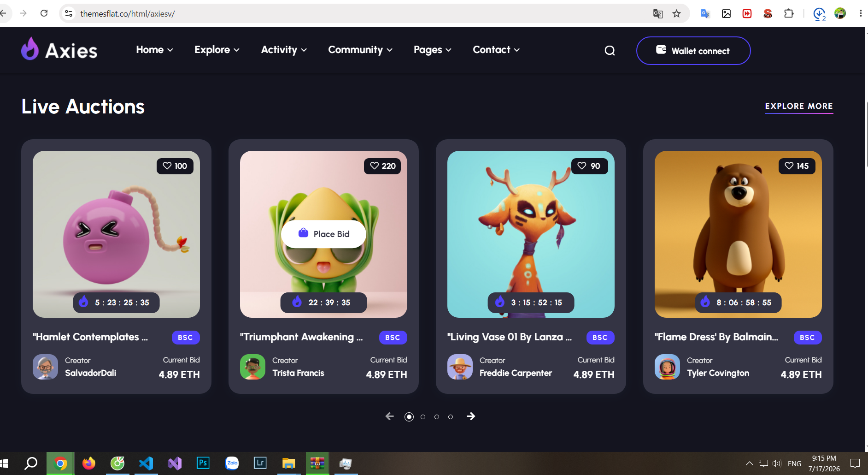Like the Living Vase card with 90 hearts
Screen dimensions: 868x475
click(590, 166)
